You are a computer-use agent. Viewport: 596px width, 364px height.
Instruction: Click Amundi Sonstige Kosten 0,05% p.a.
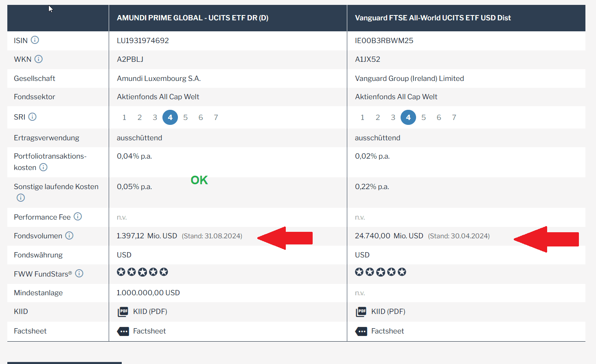click(134, 187)
